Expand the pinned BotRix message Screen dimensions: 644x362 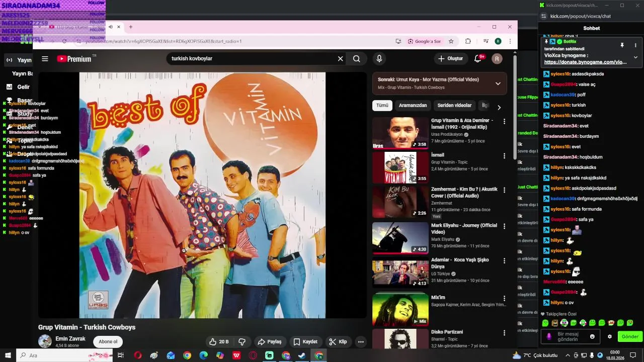coord(635,57)
